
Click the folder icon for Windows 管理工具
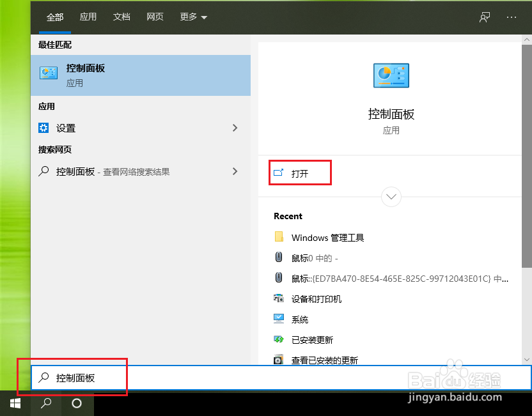click(279, 236)
